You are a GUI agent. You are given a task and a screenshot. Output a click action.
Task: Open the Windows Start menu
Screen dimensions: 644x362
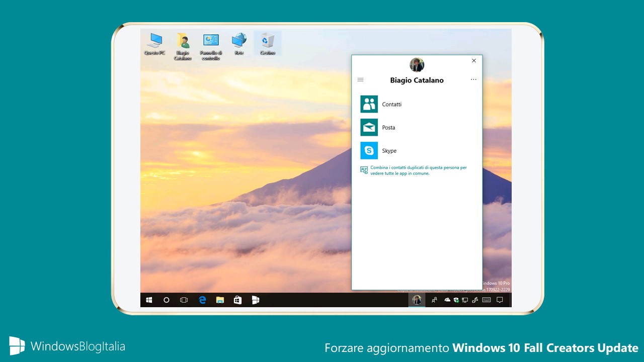[149, 300]
